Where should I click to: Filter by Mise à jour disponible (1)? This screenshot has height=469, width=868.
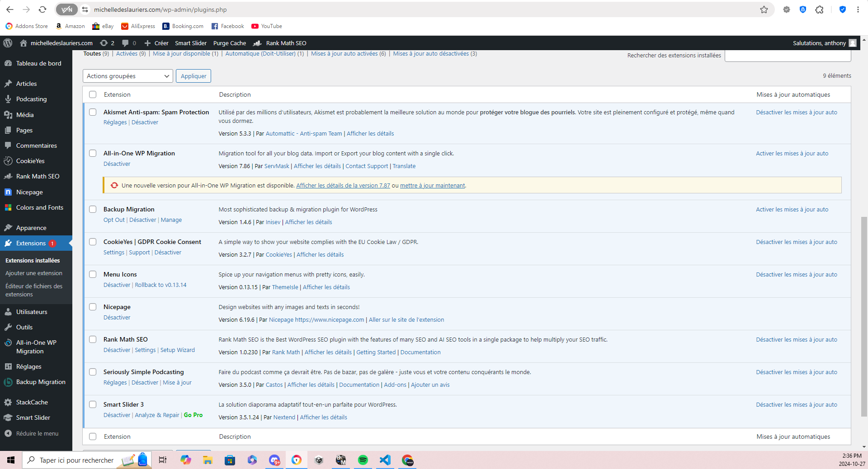(185, 53)
